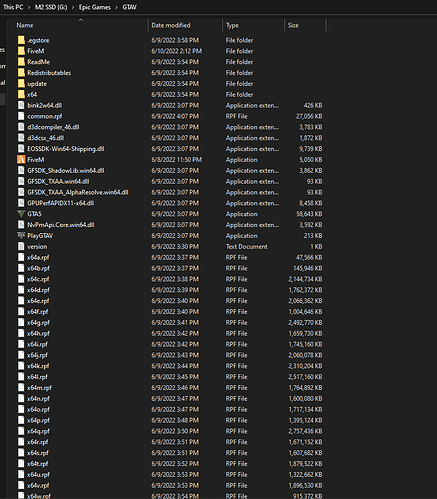Go to M2 SSD (G:) in breadcrumb
Viewport: 437px width, 499px height.
coord(51,7)
